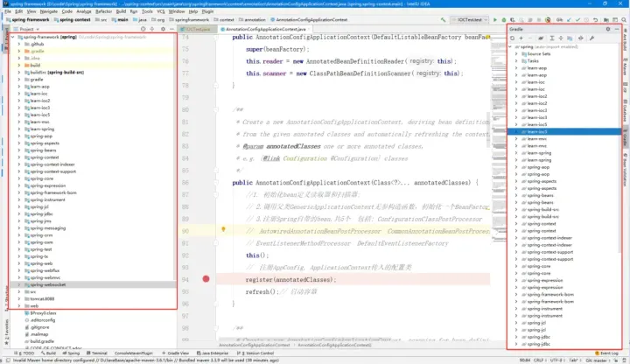The image size is (630, 364).
Task: Toggle the Java Enterprise tool window
Action: pyautogui.click(x=213, y=353)
